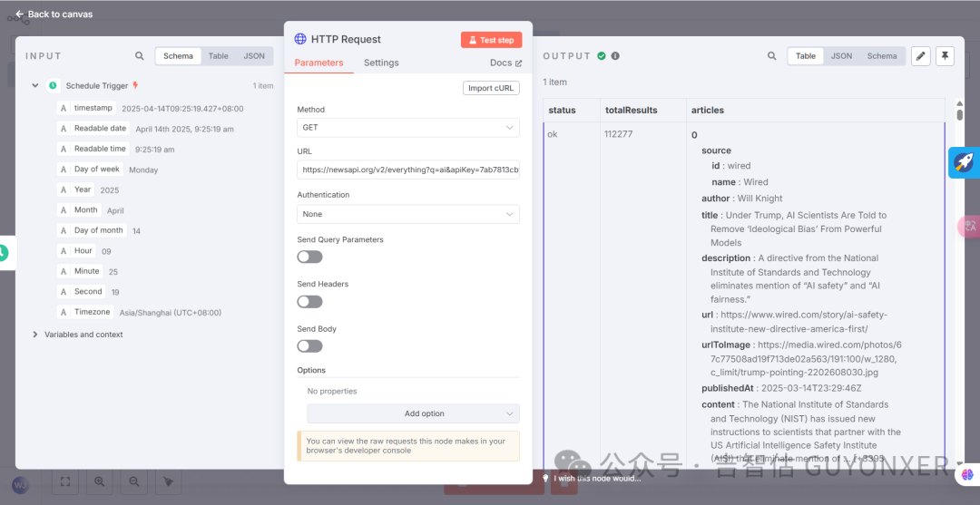Viewport: 980px width, 505px height.
Task: Enable Send Query Parameters toggle
Action: [x=309, y=257]
